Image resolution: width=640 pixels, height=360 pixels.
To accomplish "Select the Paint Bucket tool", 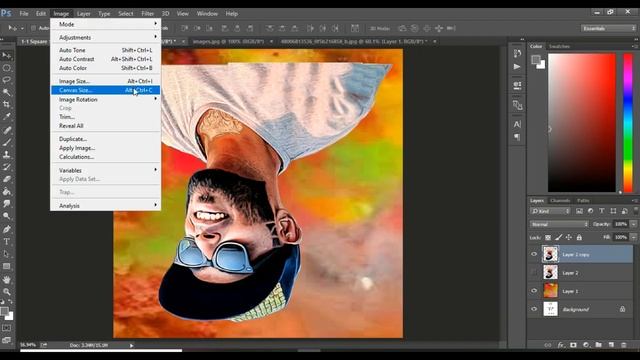I will [7, 191].
